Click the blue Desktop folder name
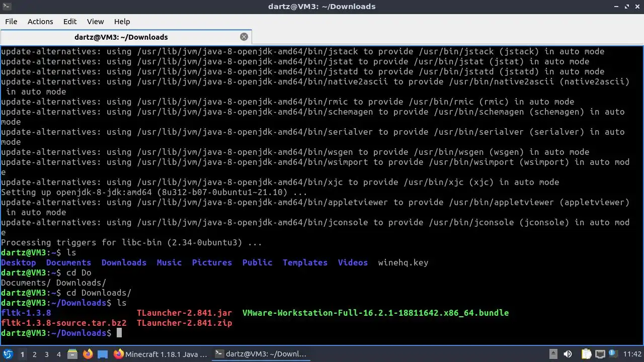Screen dimensions: 644x362 (19, 262)
